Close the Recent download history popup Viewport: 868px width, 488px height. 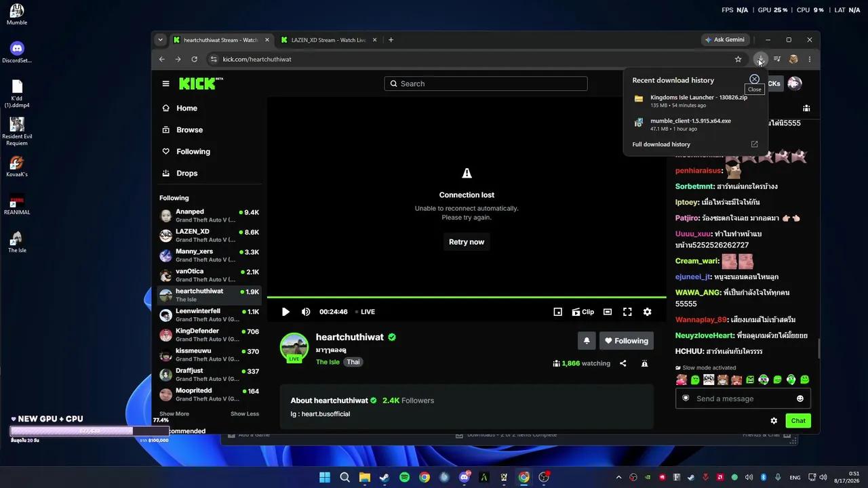click(754, 79)
